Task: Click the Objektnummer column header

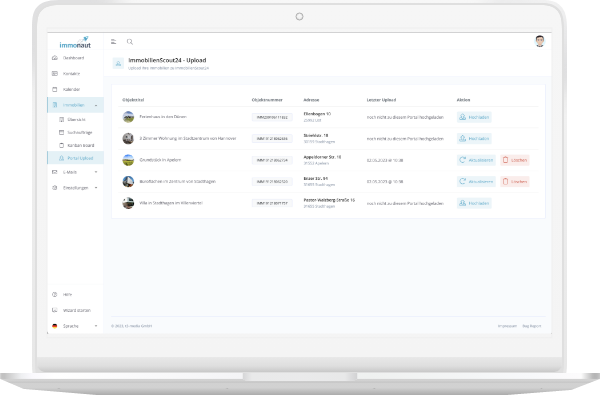Action: 267,100
